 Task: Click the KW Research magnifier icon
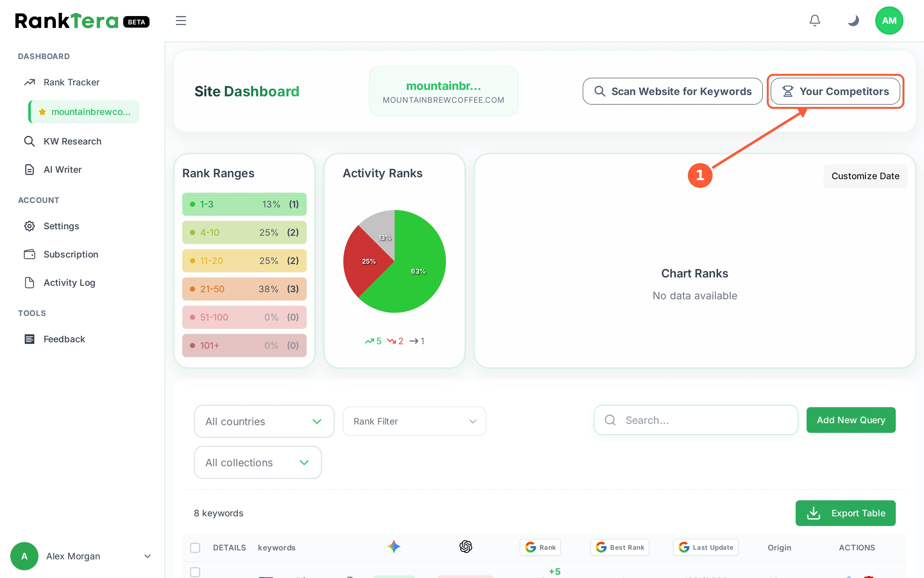(x=30, y=141)
